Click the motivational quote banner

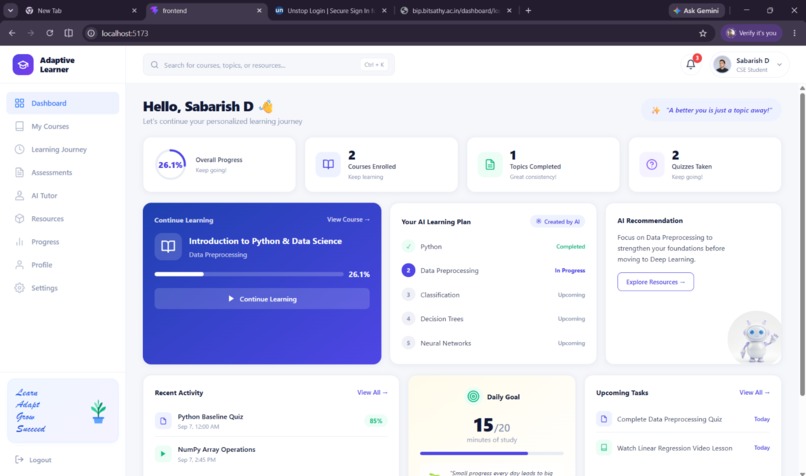tap(711, 110)
